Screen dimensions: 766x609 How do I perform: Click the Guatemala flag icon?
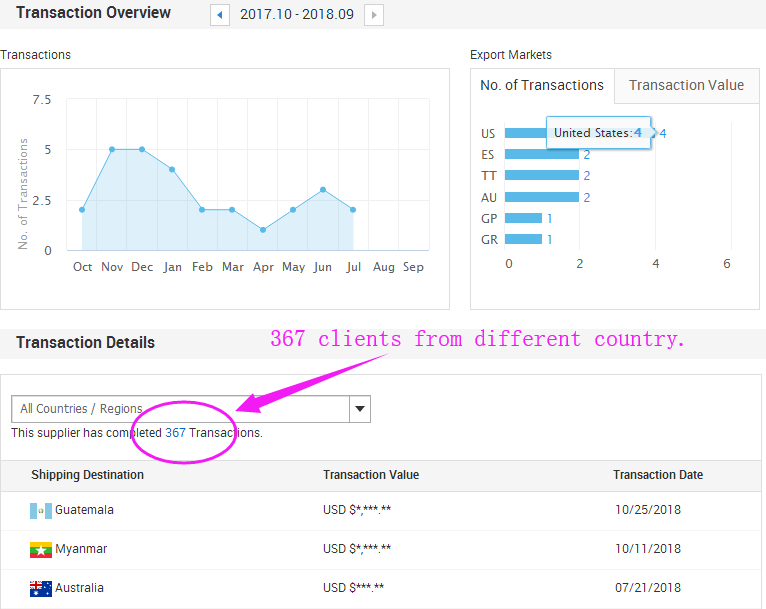point(40,511)
